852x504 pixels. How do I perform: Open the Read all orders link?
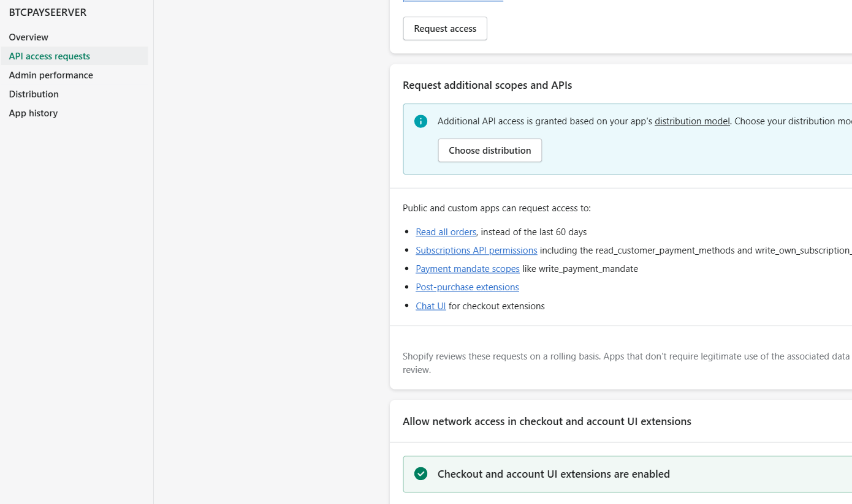[446, 232]
